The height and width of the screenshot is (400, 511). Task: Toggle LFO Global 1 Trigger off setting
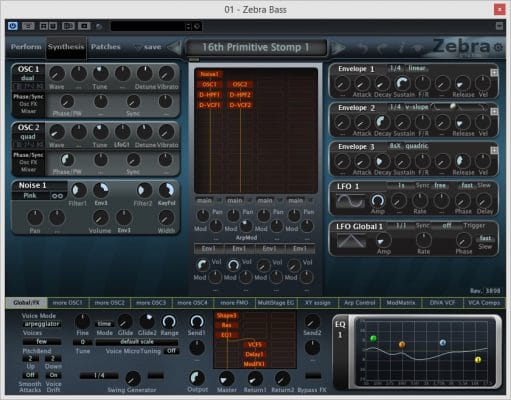pyautogui.click(x=447, y=226)
